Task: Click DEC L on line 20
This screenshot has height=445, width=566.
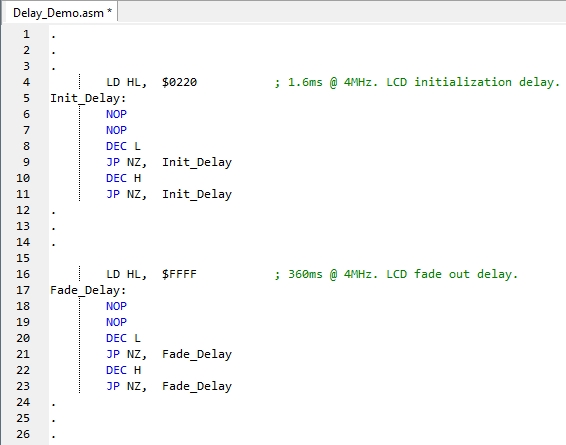Action: pyautogui.click(x=123, y=338)
